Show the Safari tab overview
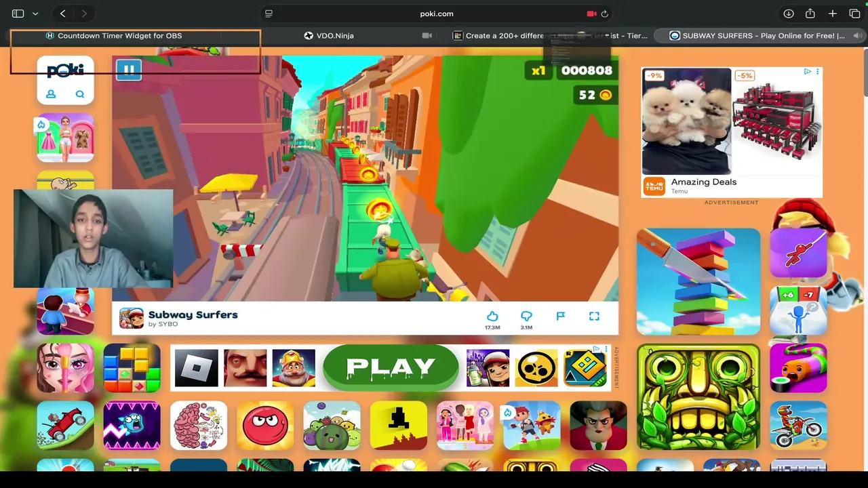Image resolution: width=868 pixels, height=488 pixels. point(854,14)
